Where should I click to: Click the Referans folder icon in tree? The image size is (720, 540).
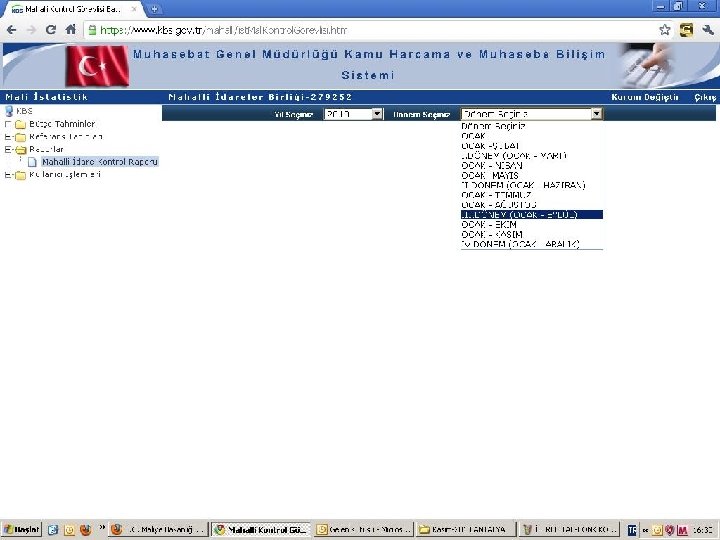(x=20, y=137)
